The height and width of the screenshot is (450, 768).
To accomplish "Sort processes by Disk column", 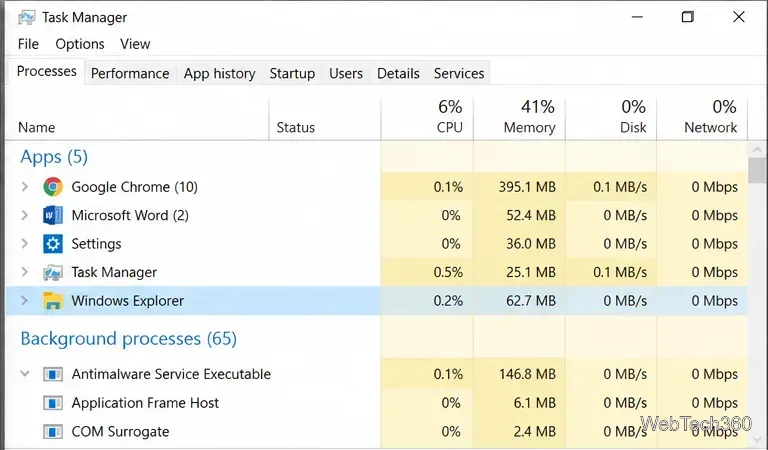I will [x=611, y=119].
